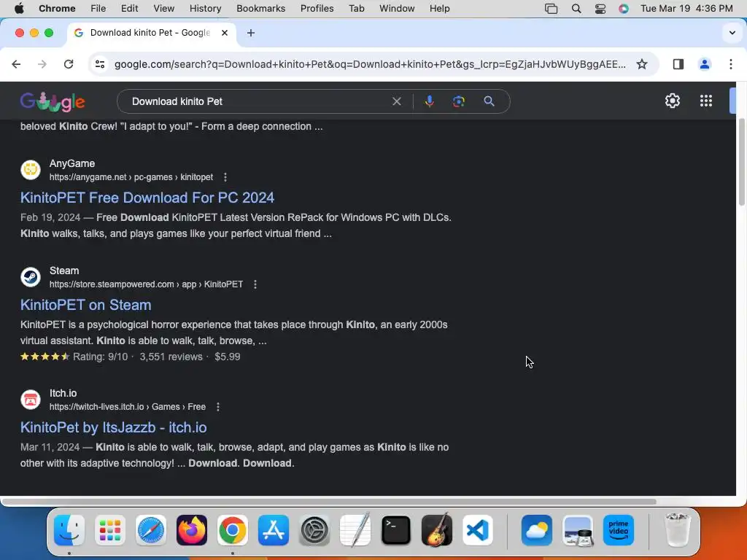Click the Itch.io site favicon
The width and height of the screenshot is (747, 560).
point(31,400)
